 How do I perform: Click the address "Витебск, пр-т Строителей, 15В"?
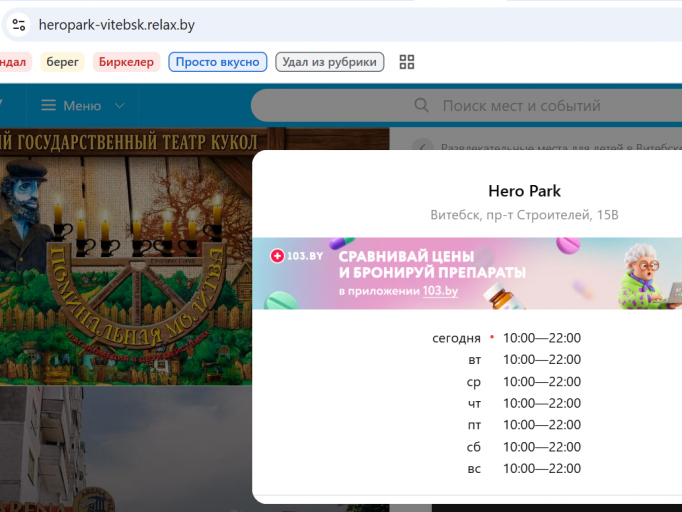[524, 215]
